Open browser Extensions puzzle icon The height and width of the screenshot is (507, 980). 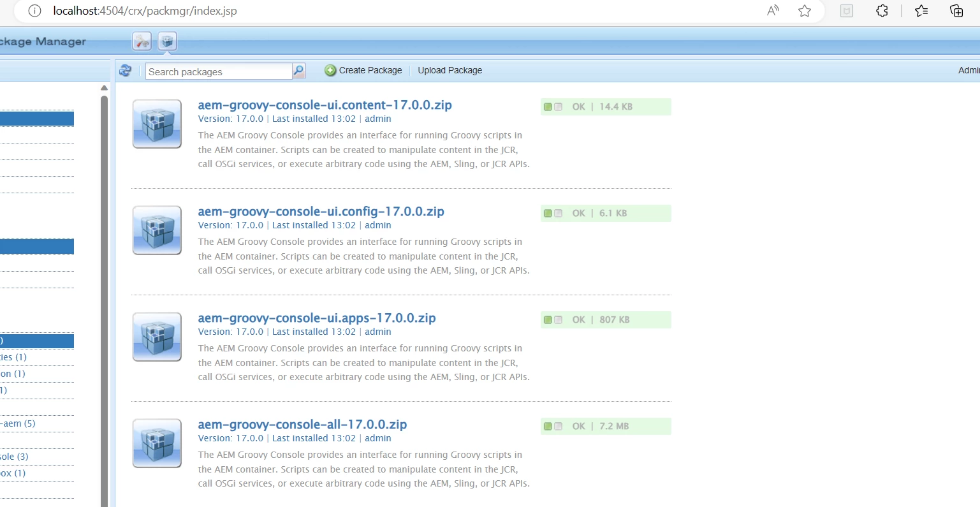[x=882, y=11]
